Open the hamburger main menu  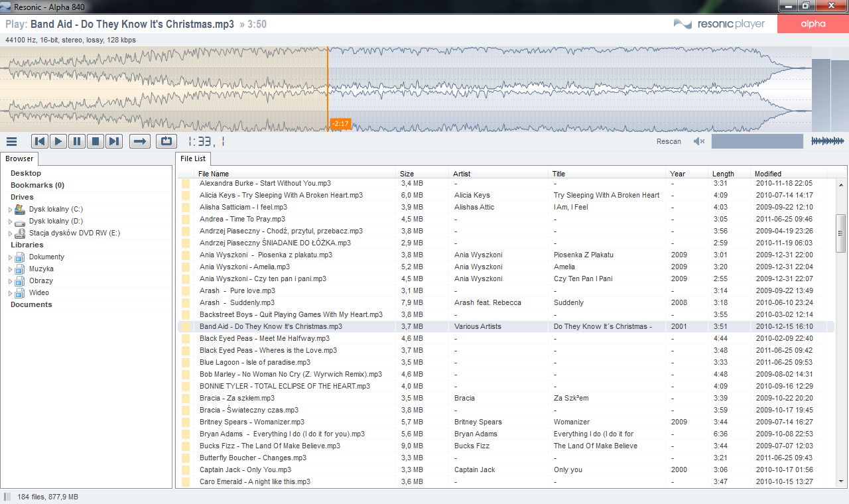11,141
